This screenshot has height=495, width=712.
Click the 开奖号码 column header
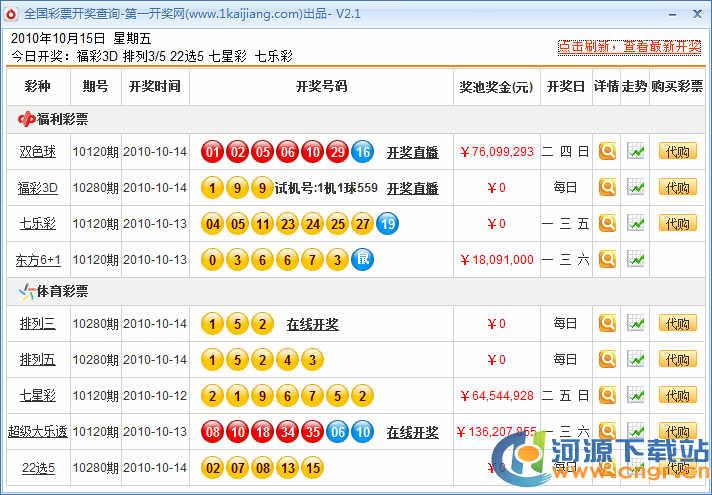pyautogui.click(x=321, y=86)
